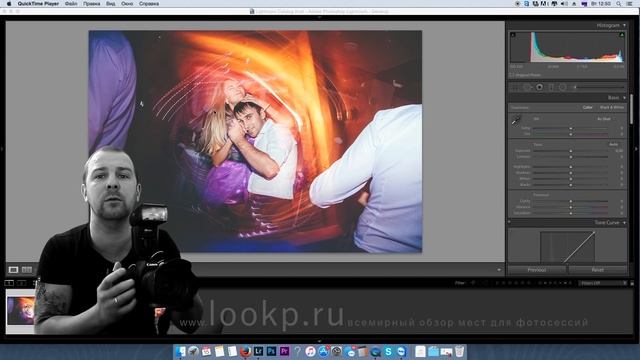Open the Trash in the Dock
Image resolution: width=640 pixels, height=360 pixels.
click(x=460, y=351)
